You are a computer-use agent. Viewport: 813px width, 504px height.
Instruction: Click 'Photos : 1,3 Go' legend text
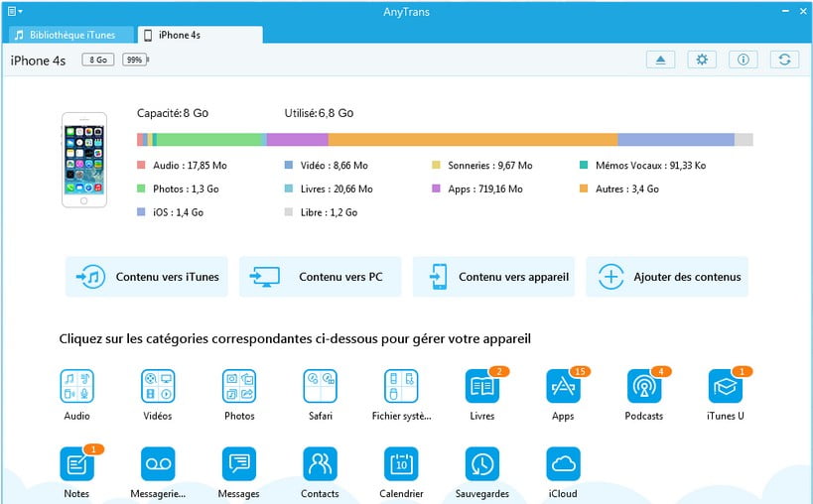pos(186,189)
